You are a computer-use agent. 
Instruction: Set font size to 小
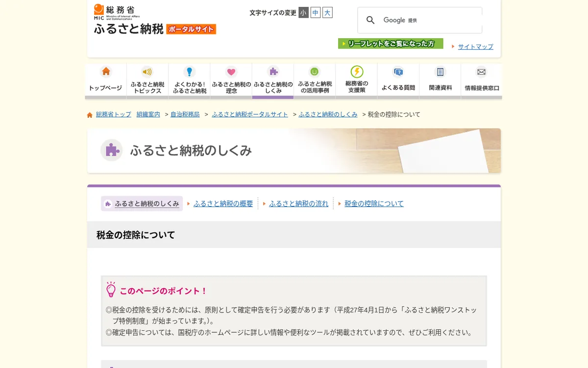304,13
